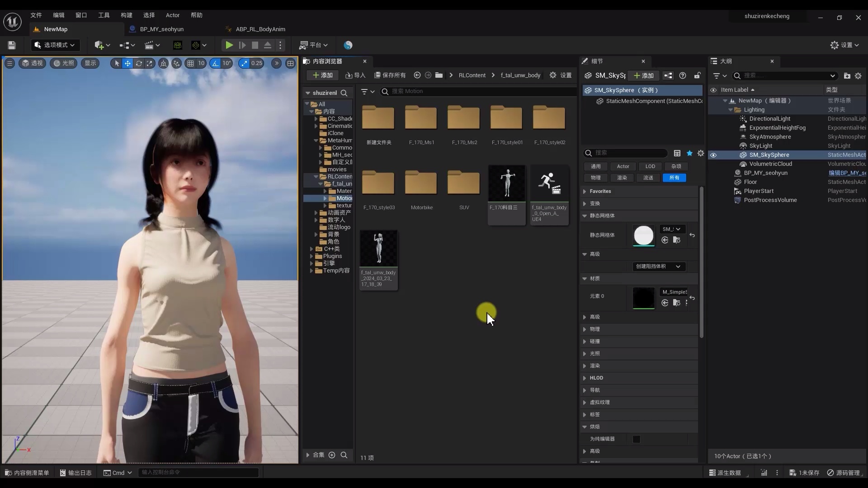Click the favorites star icon in Details

689,153
